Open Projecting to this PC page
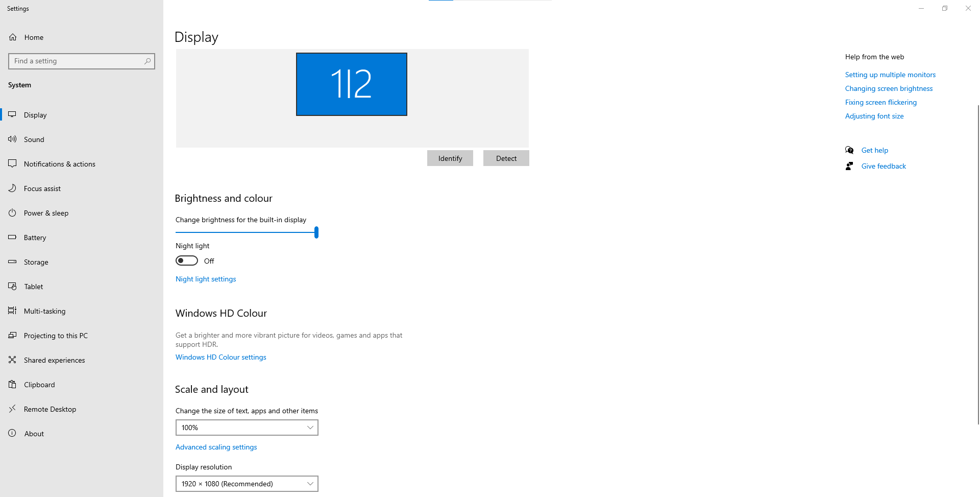Image resolution: width=980 pixels, height=497 pixels. coord(82,336)
